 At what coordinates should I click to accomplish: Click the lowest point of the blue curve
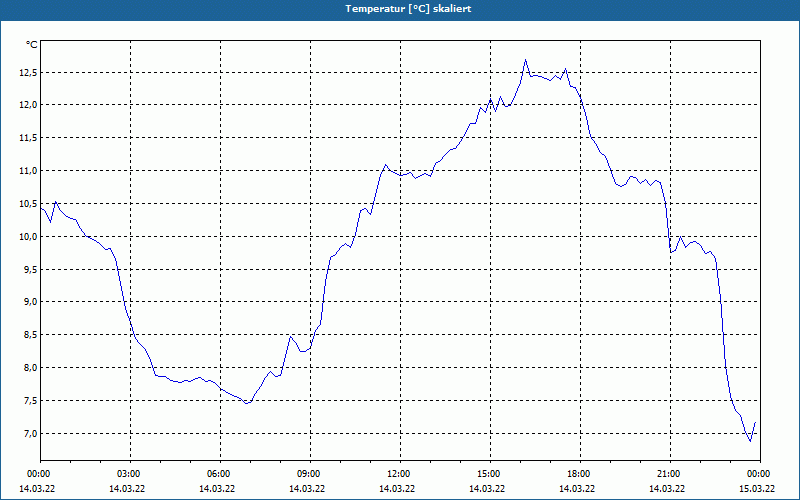(x=750, y=441)
